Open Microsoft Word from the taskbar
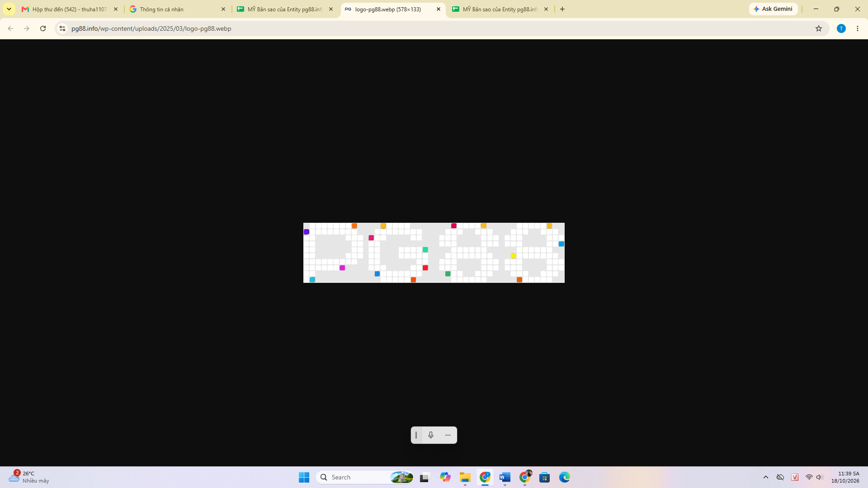The width and height of the screenshot is (868, 488). pyautogui.click(x=505, y=477)
